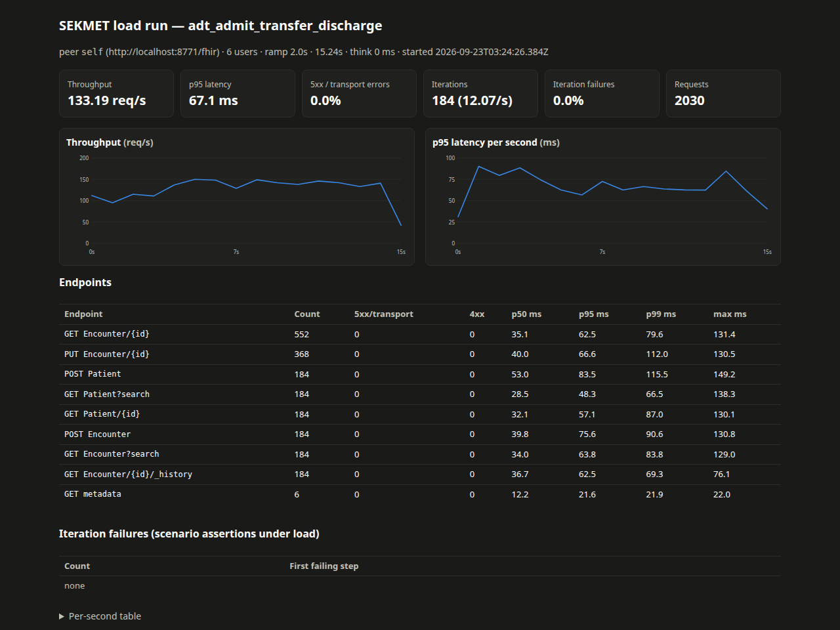Image resolution: width=840 pixels, height=630 pixels.
Task: Click the Endpoint column header
Action: 83,314
